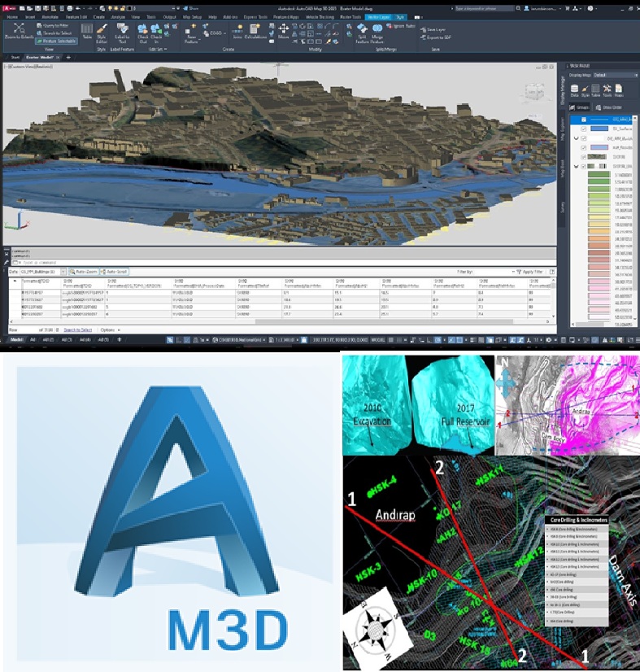
Task: Click the Maps icon in Task Pane
Action: [619, 90]
